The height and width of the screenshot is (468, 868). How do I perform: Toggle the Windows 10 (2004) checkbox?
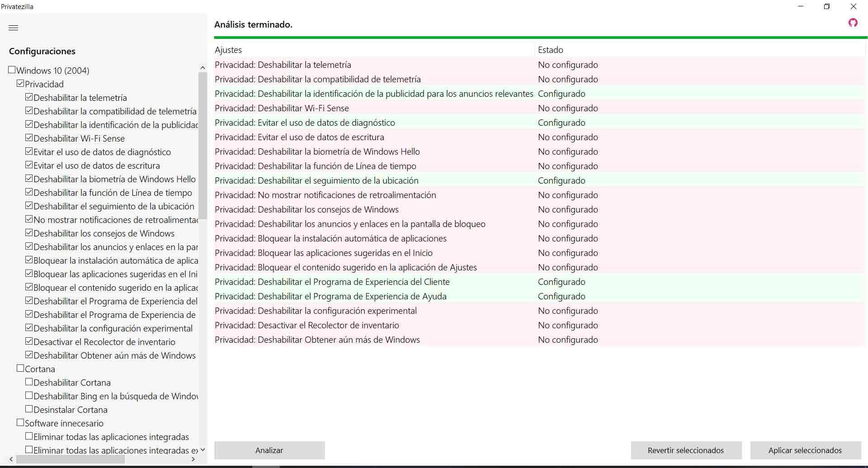12,70
